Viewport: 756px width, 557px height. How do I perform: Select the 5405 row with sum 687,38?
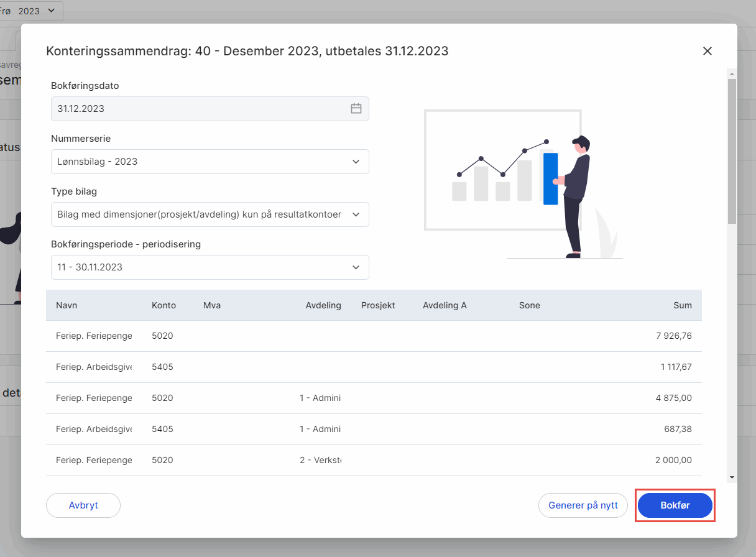[x=373, y=429]
